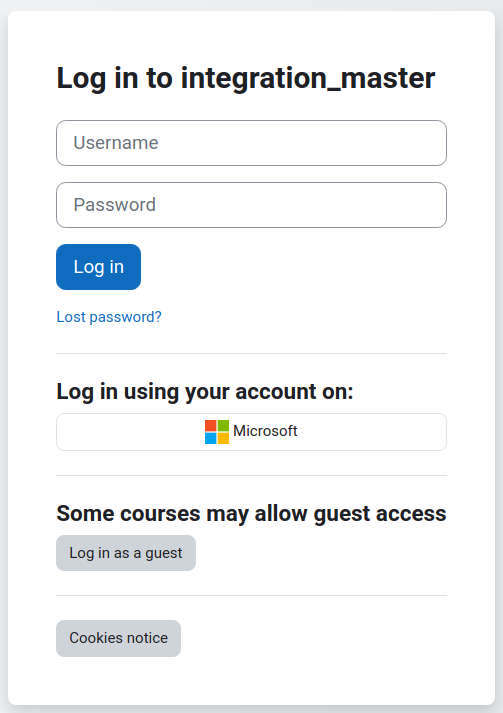Click the Log in as a guest button
The width and height of the screenshot is (503, 713).
[126, 553]
